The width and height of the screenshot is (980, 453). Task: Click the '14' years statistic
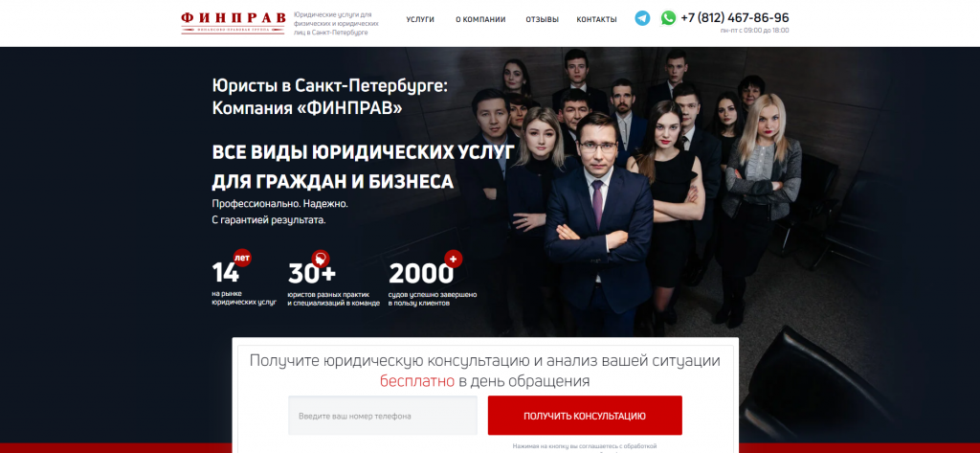pos(225,273)
